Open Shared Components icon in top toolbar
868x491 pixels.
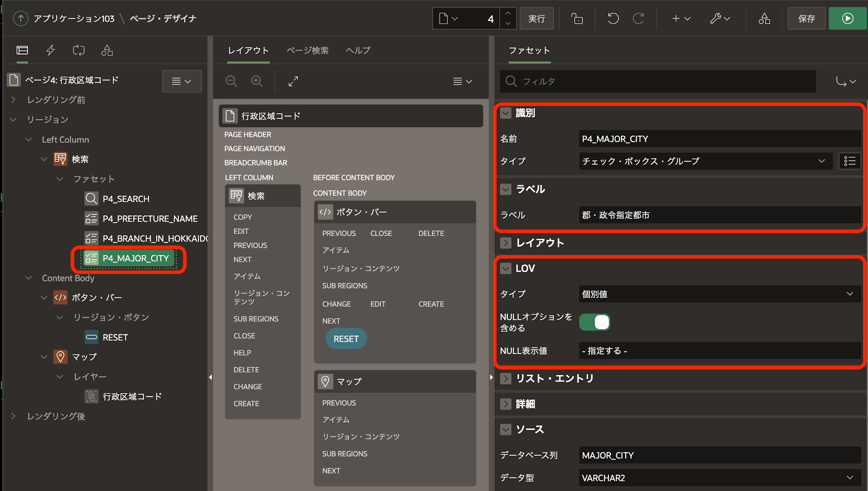pyautogui.click(x=764, y=19)
